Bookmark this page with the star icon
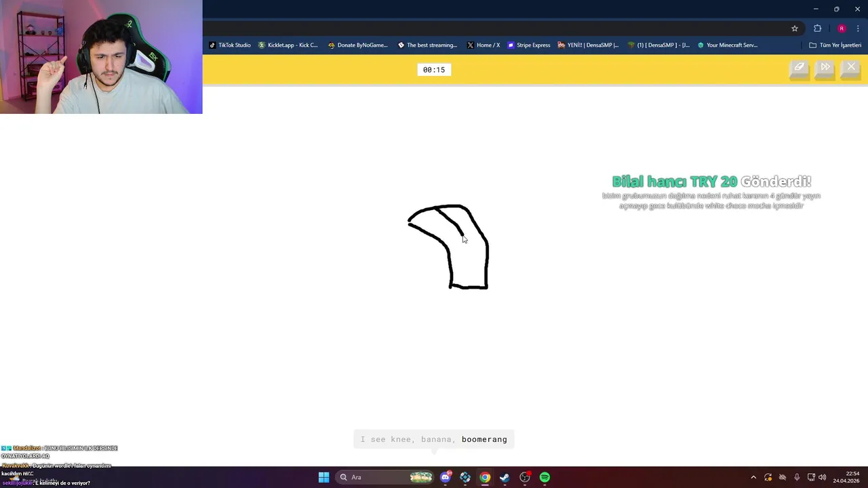 (x=795, y=28)
